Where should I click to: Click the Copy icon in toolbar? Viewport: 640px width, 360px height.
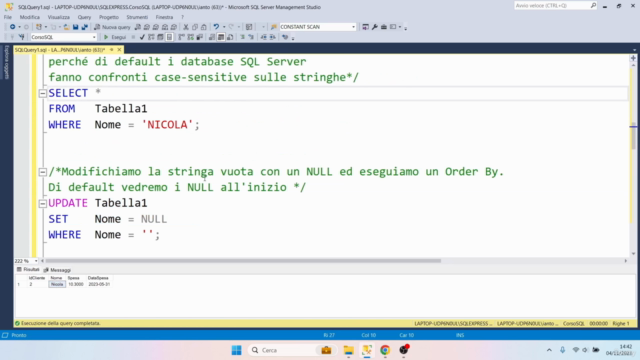pyautogui.click(x=195, y=27)
